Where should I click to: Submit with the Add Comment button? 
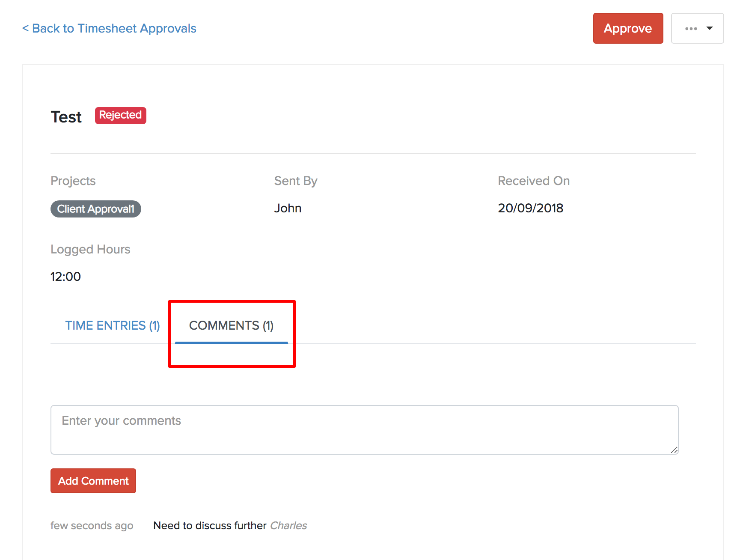(x=93, y=481)
